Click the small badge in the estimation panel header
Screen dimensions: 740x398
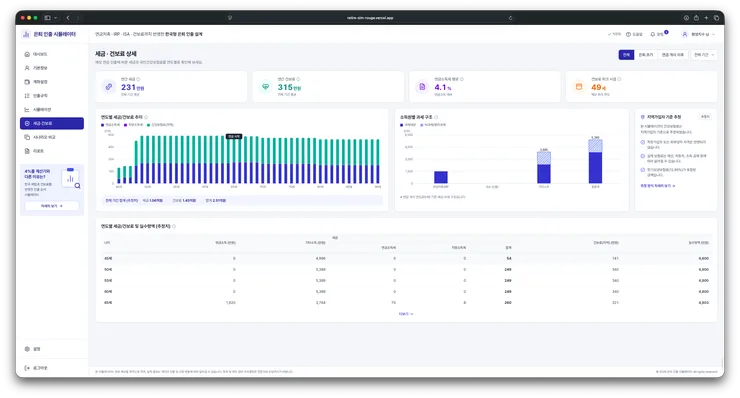(705, 117)
